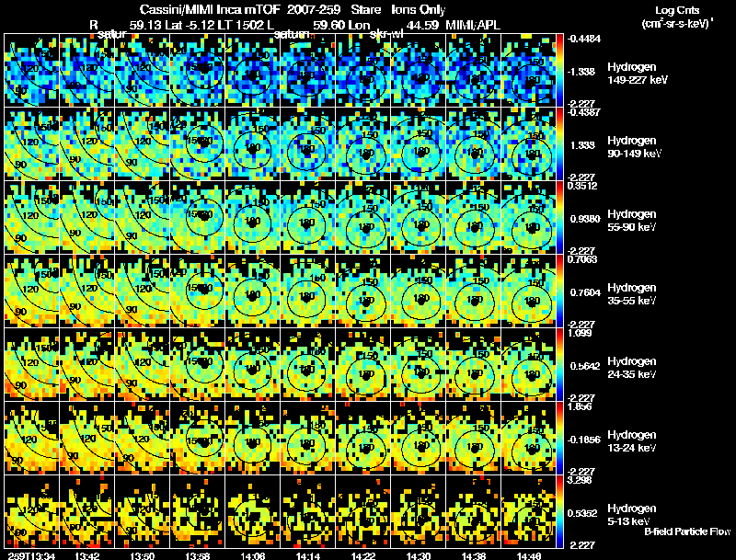Click the 'Hydrogen 24-35 keV' row label
This screenshot has width=736, height=560.
(632, 368)
